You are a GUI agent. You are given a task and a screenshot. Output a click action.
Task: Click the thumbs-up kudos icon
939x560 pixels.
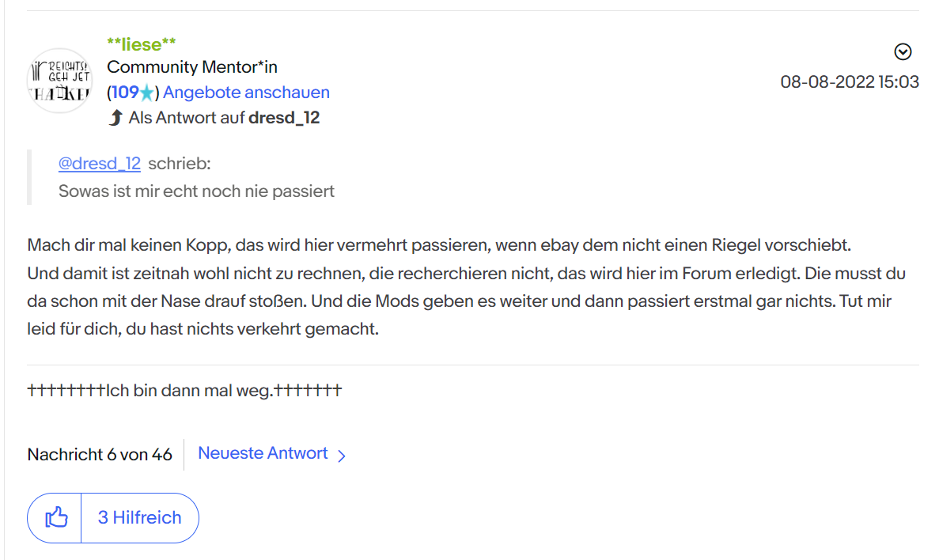[56, 517]
